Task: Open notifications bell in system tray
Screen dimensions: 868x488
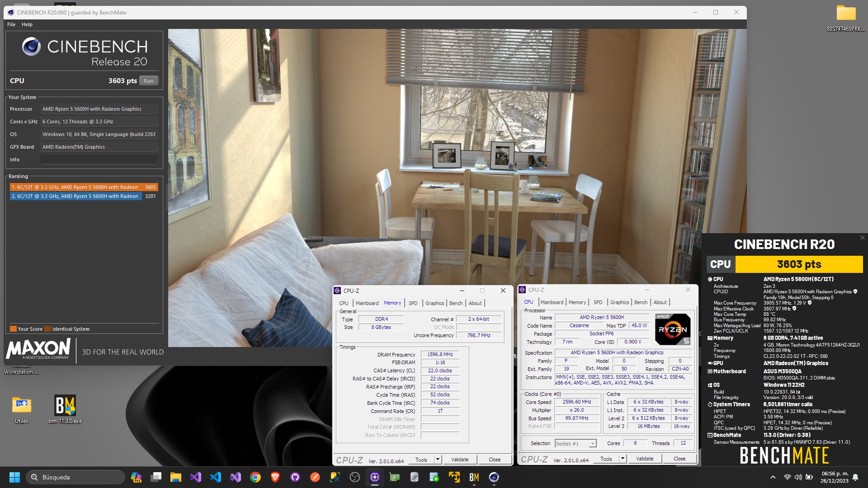Action: point(855,477)
